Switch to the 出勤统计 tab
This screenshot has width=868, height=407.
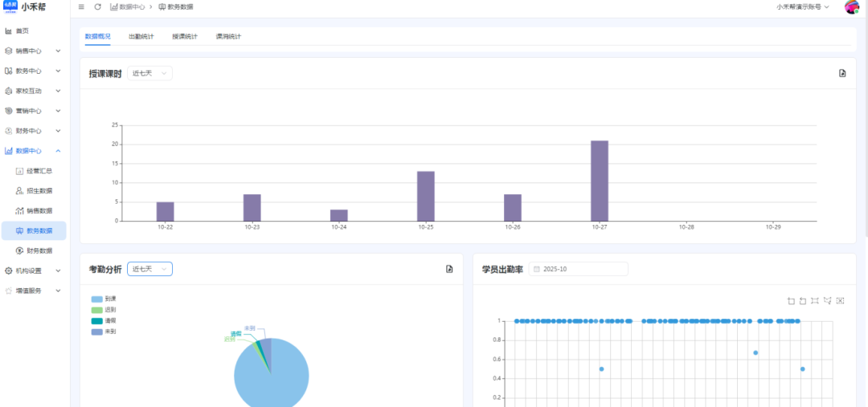pyautogui.click(x=141, y=37)
